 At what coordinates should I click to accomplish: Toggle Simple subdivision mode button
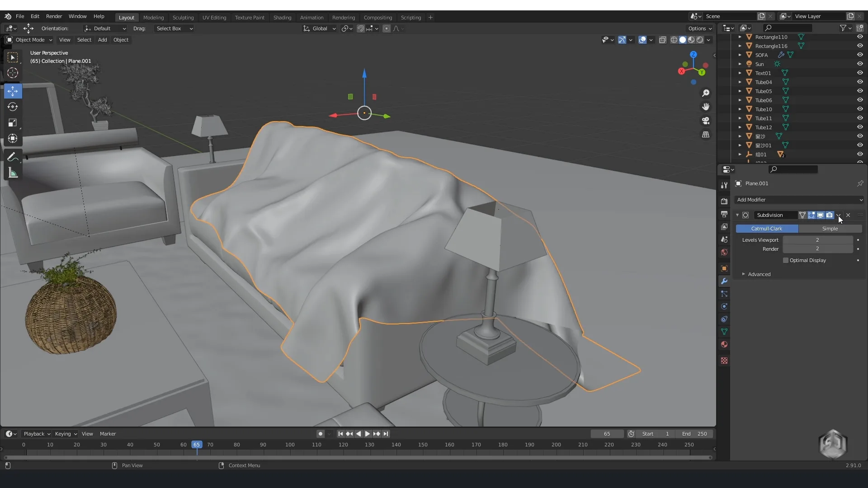point(830,228)
